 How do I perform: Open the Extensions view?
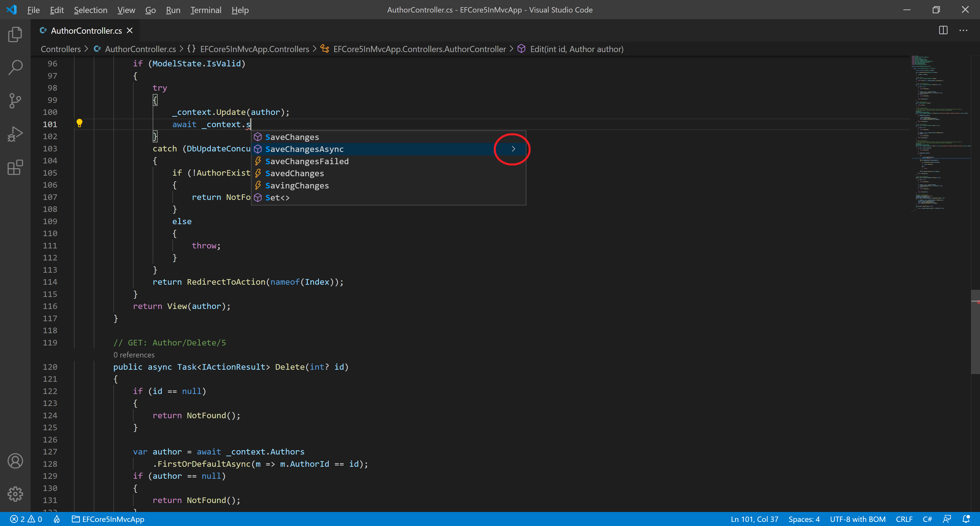(x=15, y=168)
